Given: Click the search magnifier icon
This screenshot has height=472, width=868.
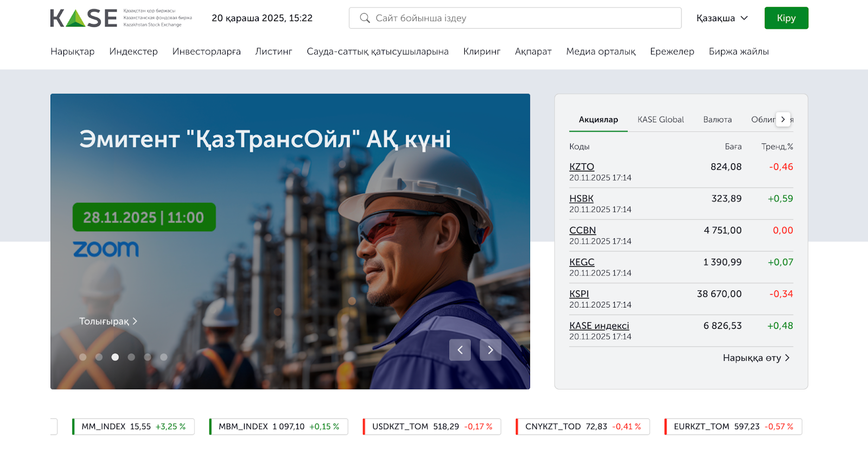Looking at the screenshot, I should [x=365, y=18].
